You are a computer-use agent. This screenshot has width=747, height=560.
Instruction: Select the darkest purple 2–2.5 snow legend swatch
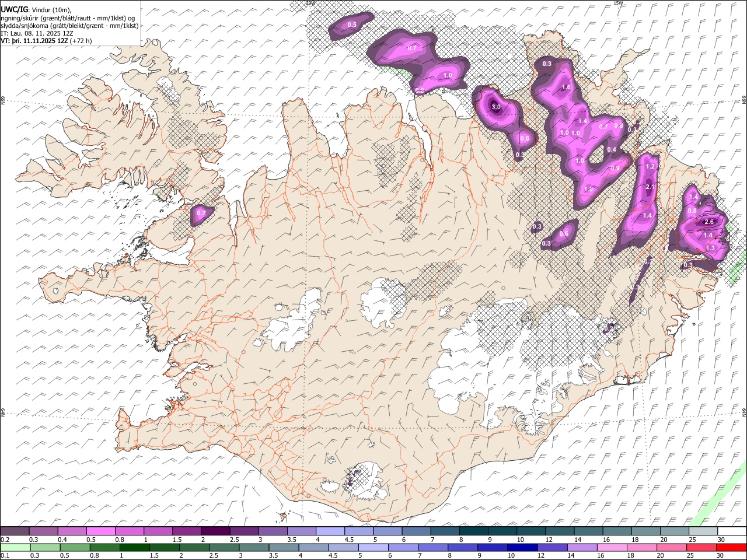point(215,531)
